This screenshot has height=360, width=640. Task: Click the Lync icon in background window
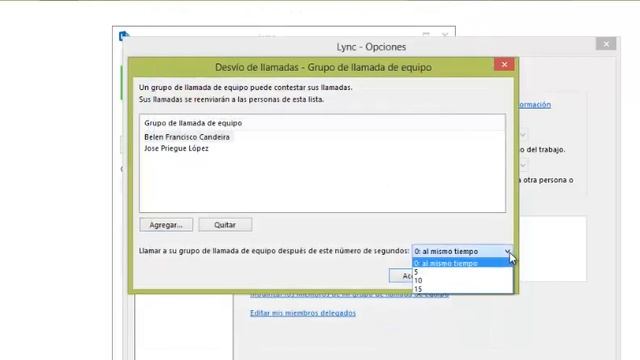coord(123,36)
